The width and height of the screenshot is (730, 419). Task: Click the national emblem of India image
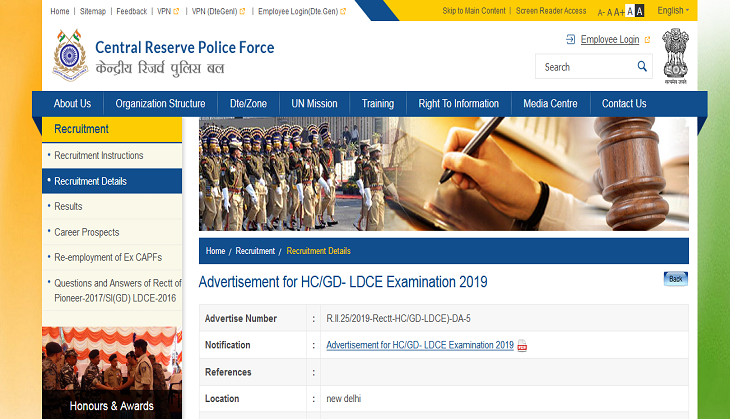click(x=676, y=56)
